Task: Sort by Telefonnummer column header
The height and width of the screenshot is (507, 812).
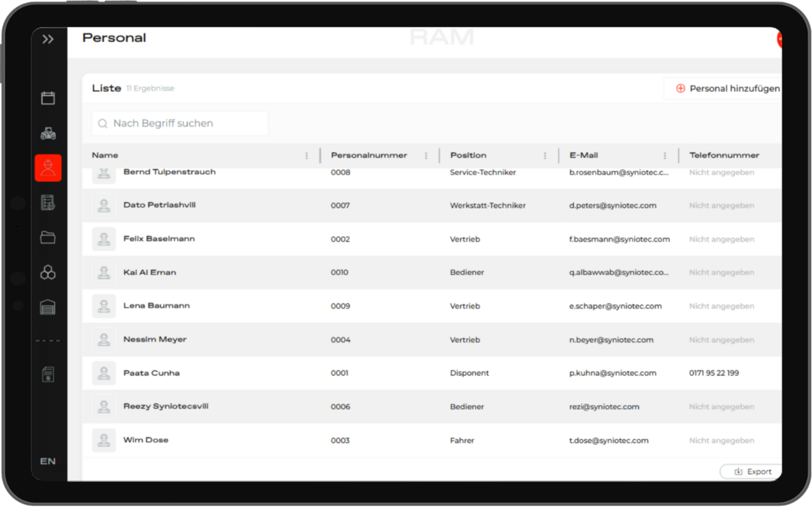Action: click(724, 155)
